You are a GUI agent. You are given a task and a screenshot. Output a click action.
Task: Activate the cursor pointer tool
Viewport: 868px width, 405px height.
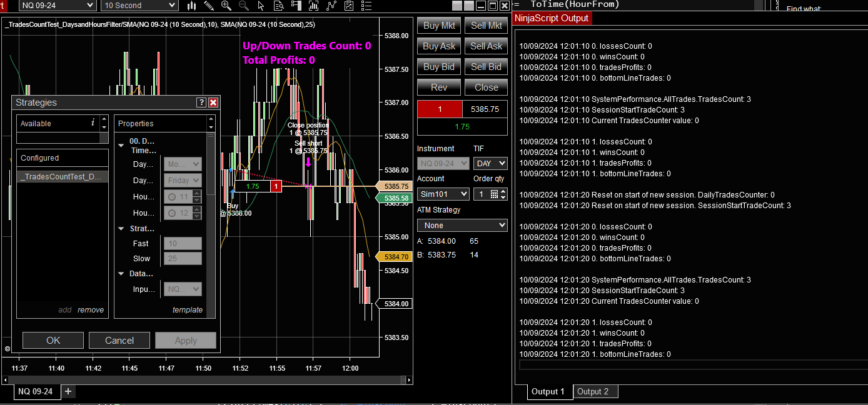point(260,6)
